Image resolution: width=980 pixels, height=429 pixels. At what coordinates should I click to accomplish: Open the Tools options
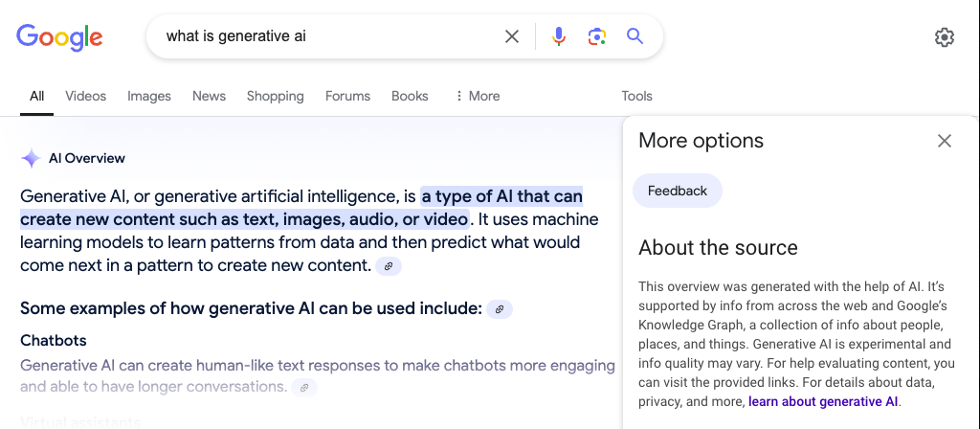tap(636, 96)
